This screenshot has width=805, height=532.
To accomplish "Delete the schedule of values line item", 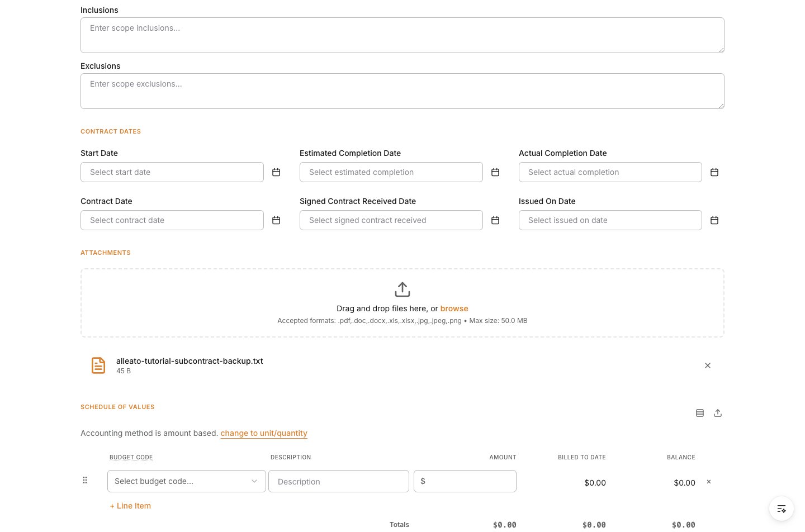I will (709, 482).
